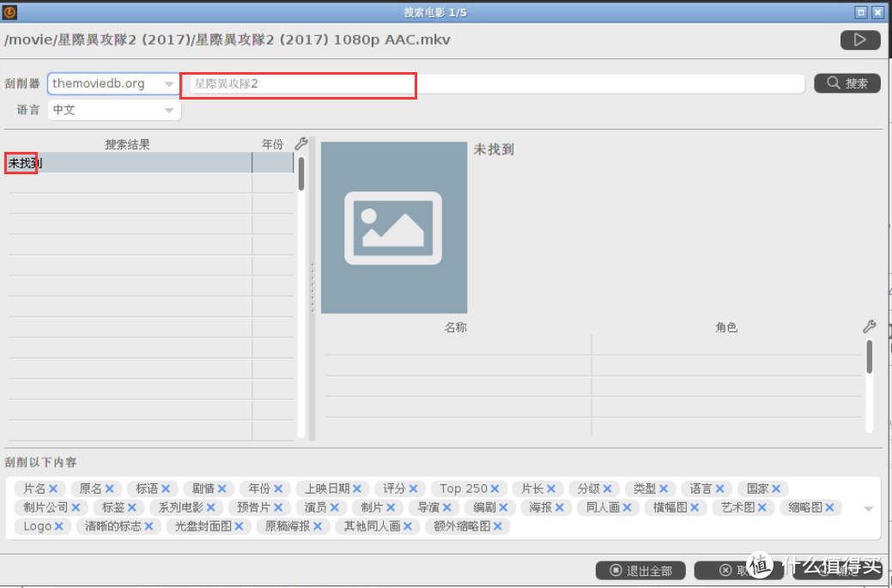The width and height of the screenshot is (892, 588).
Task: Click the placeholder poster thumbnail
Action: pyautogui.click(x=394, y=227)
